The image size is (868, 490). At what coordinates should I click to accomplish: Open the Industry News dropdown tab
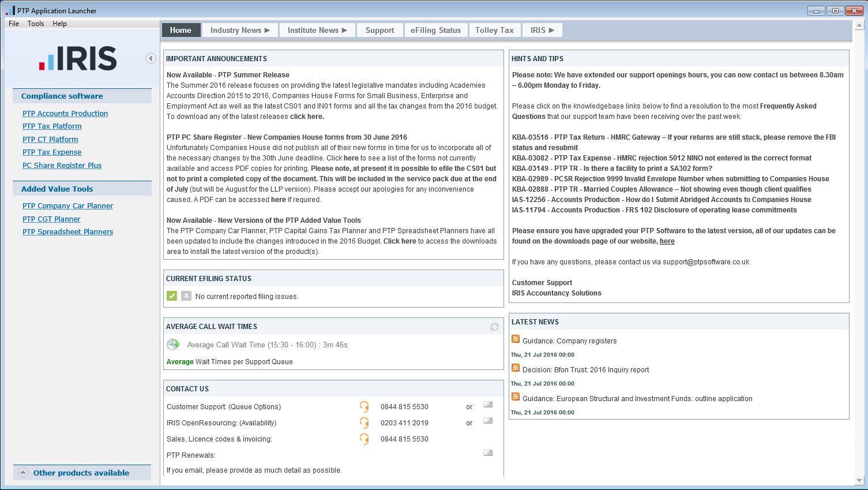pyautogui.click(x=240, y=30)
